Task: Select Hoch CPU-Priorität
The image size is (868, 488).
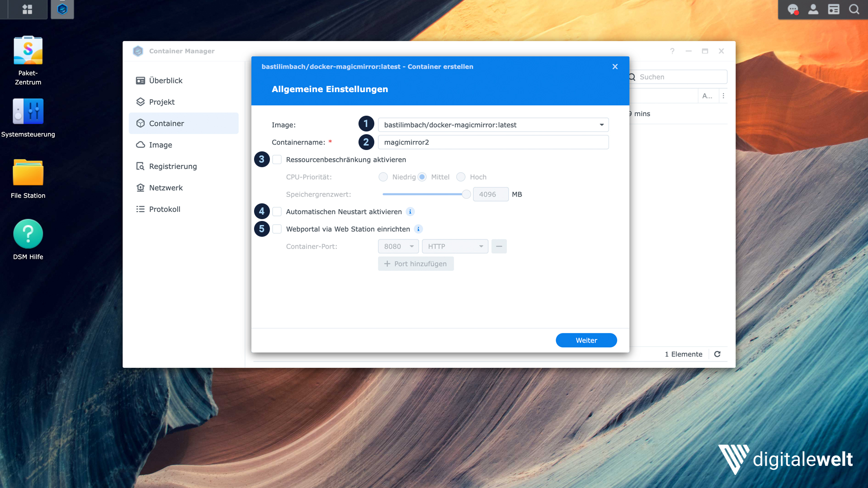Action: pos(461,177)
